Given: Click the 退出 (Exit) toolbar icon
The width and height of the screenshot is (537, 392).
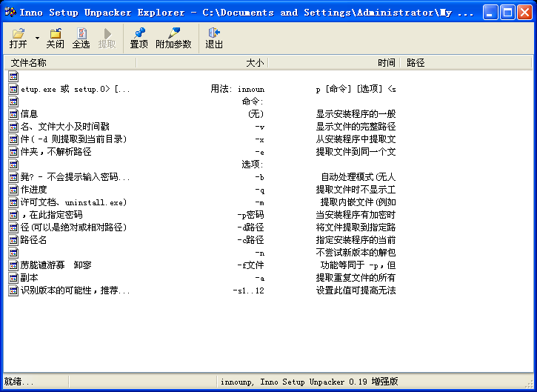Looking at the screenshot, I should pos(214,38).
